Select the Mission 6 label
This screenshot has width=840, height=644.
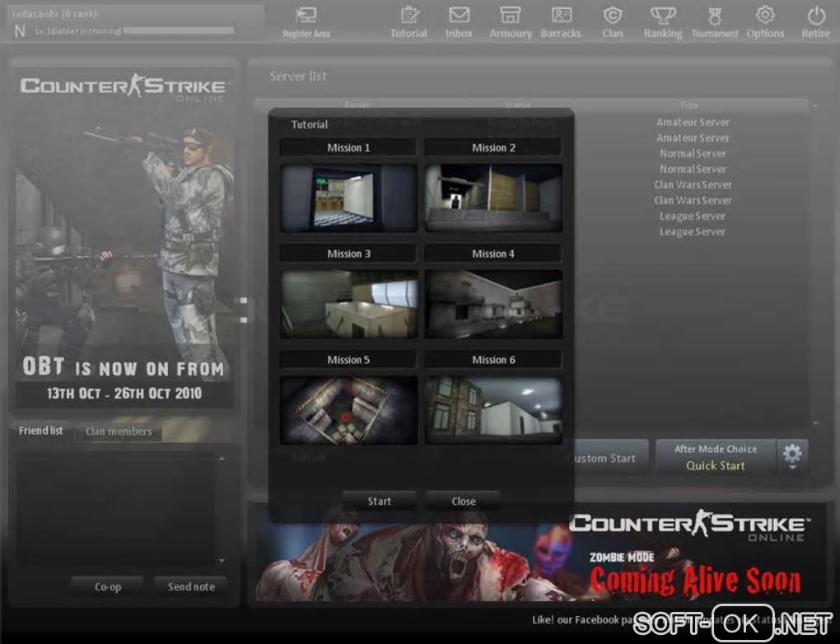point(493,360)
